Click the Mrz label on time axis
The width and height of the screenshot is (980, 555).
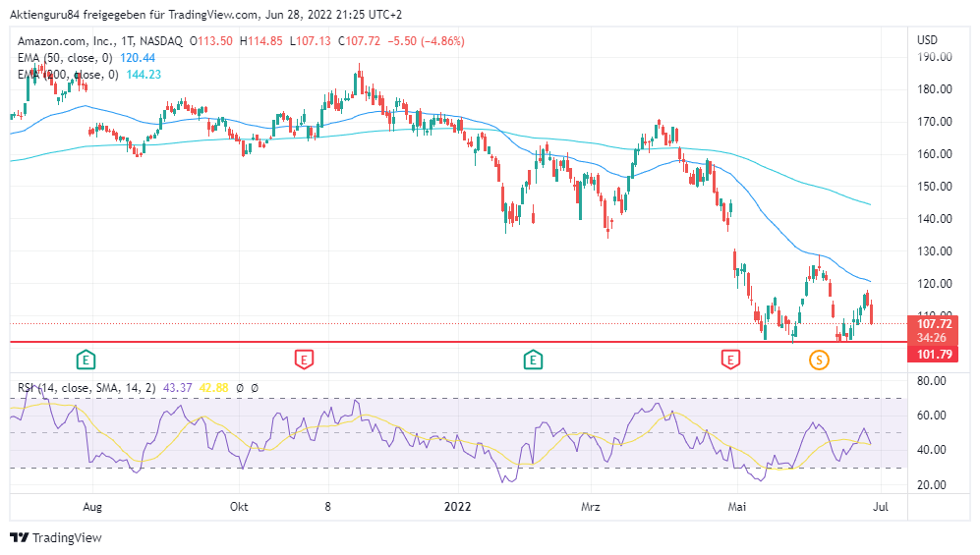coord(591,507)
